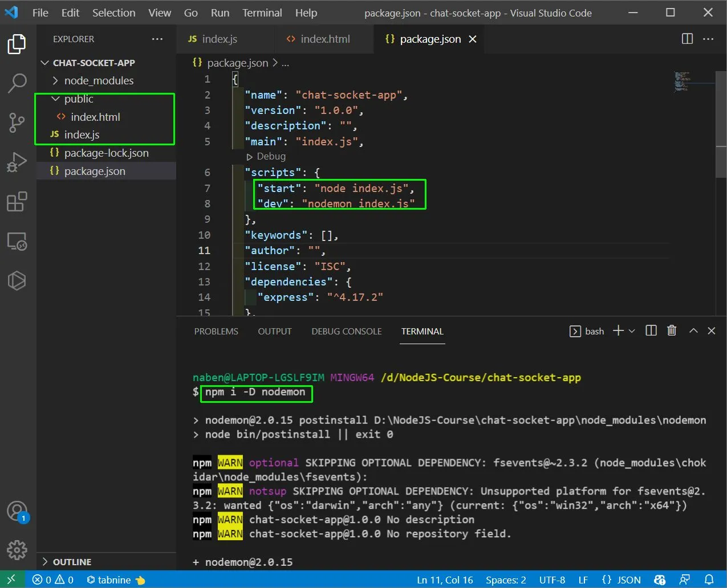
Task: Change Spaces: 2 indentation setting
Action: pyautogui.click(x=506, y=579)
